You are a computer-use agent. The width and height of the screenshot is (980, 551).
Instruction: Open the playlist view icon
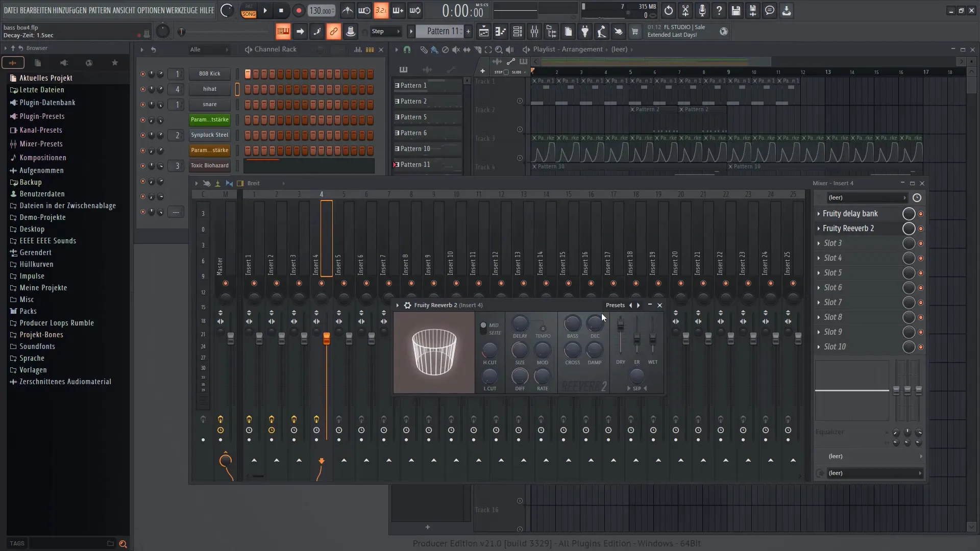coord(484,32)
